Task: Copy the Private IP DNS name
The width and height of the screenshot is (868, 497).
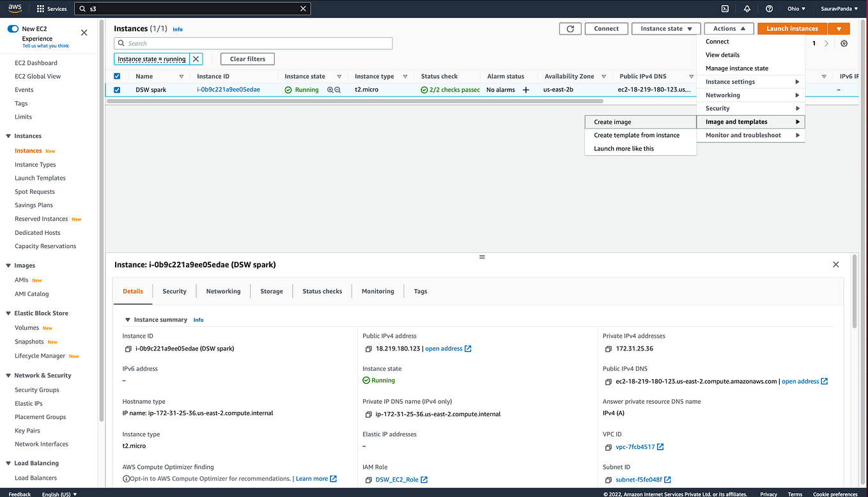Action: [x=369, y=414]
